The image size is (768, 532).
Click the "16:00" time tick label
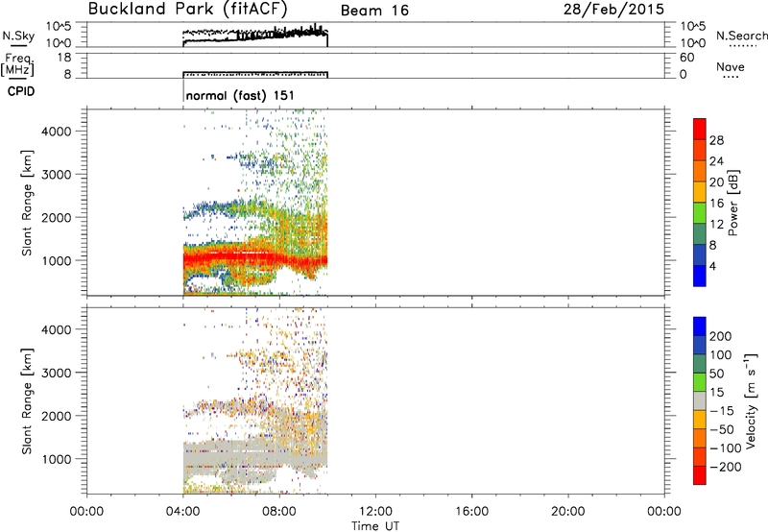pos(472,512)
